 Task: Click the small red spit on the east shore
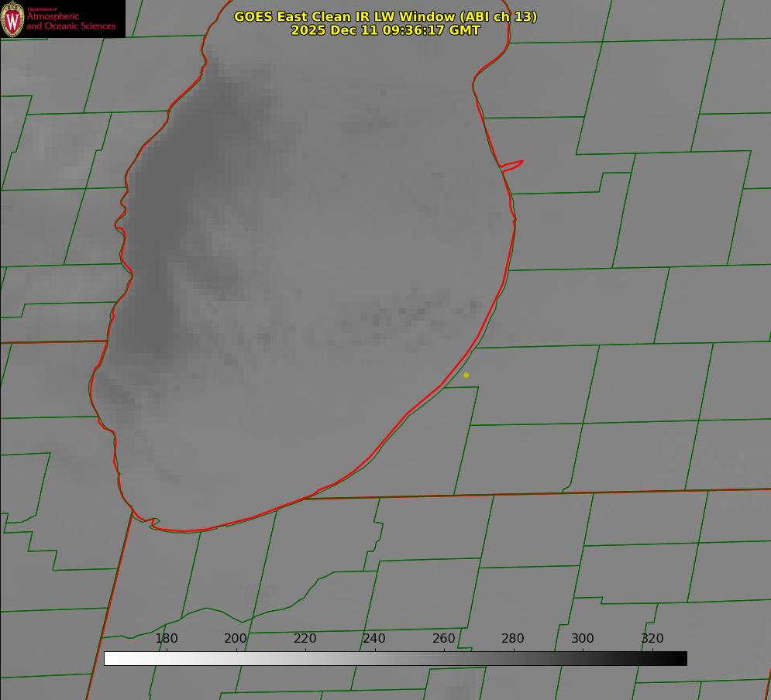513,165
